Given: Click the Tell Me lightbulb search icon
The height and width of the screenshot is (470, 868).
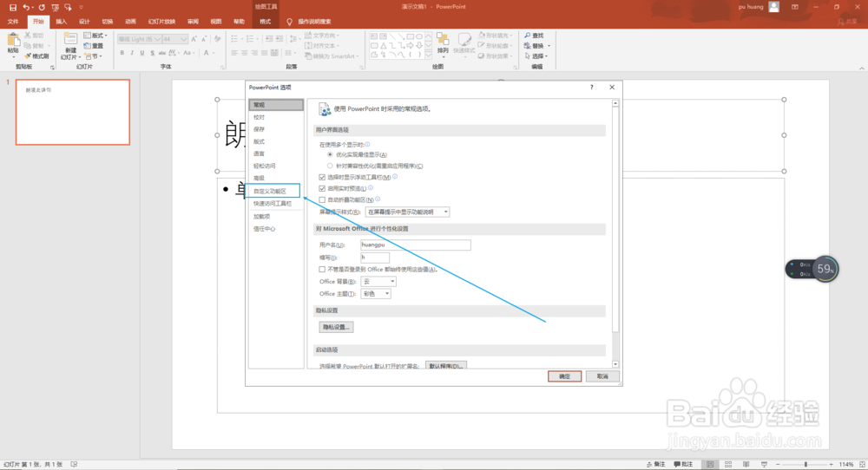Looking at the screenshot, I should click(x=289, y=22).
